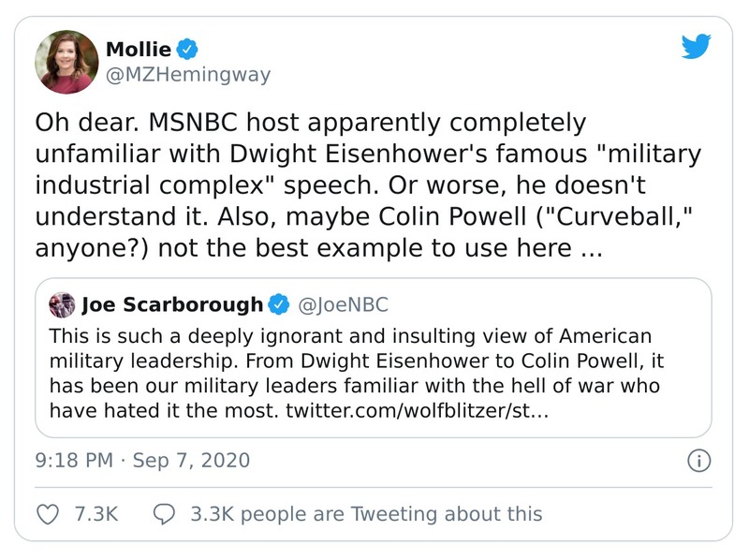
Task: Visit the @JoeNBC handle
Action: pyautogui.click(x=342, y=304)
